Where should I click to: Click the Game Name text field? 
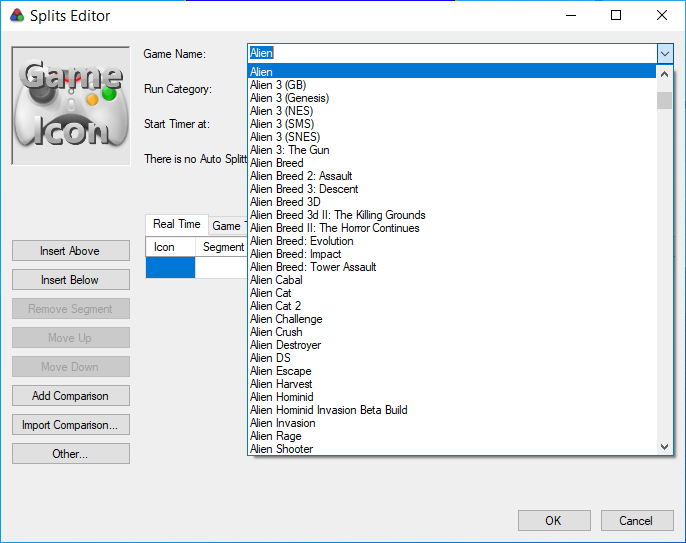pyautogui.click(x=452, y=53)
